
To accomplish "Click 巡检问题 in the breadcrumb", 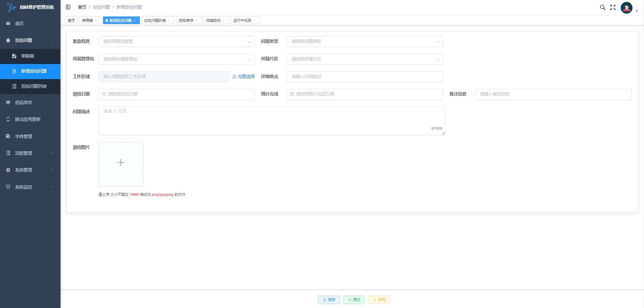I will coord(101,7).
